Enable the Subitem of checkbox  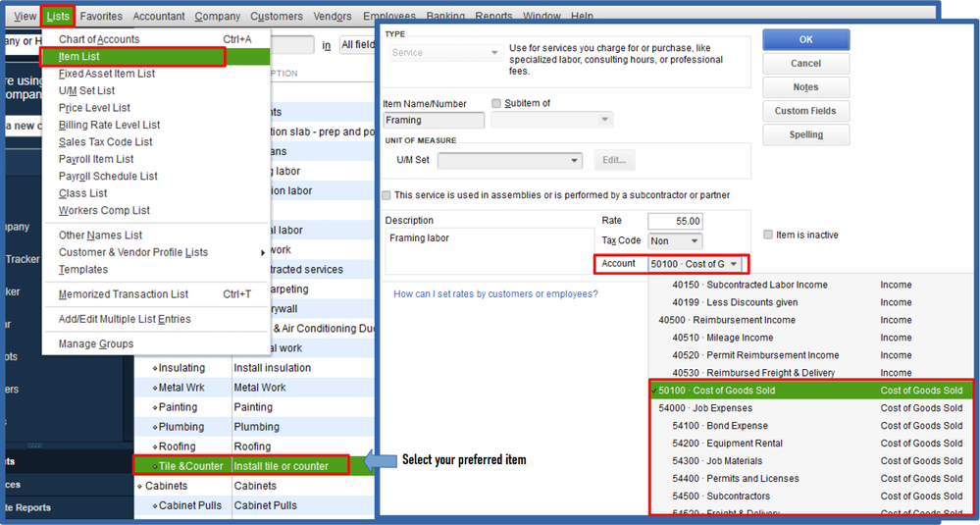coord(496,103)
